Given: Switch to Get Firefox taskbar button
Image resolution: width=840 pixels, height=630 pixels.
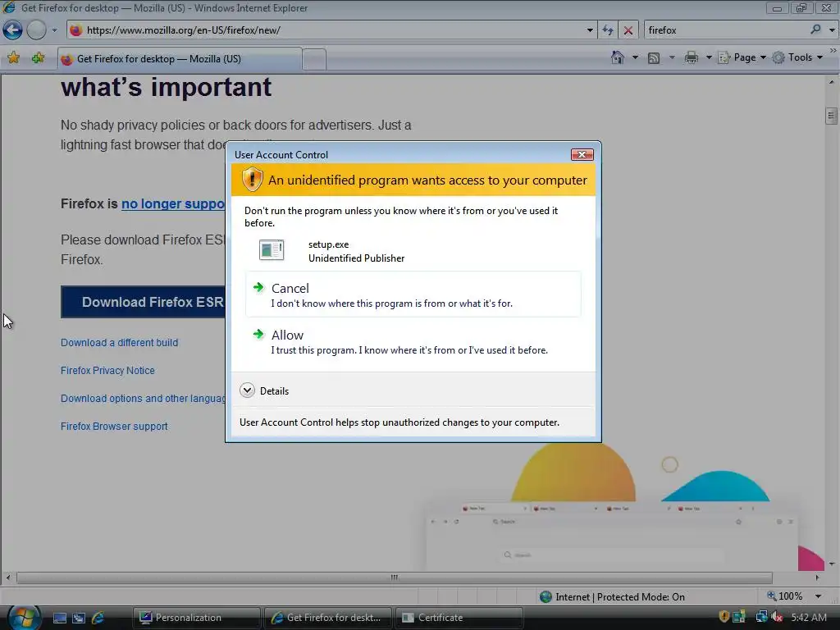Looking at the screenshot, I should (x=328, y=618).
